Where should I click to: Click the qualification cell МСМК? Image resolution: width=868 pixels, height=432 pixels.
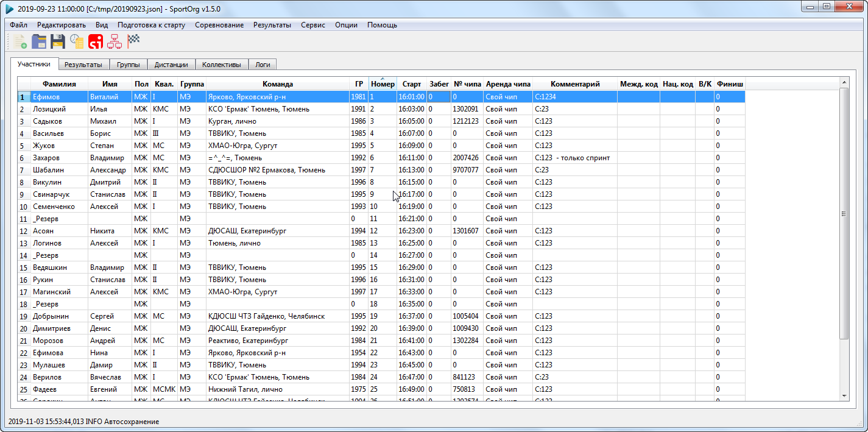pyautogui.click(x=164, y=389)
